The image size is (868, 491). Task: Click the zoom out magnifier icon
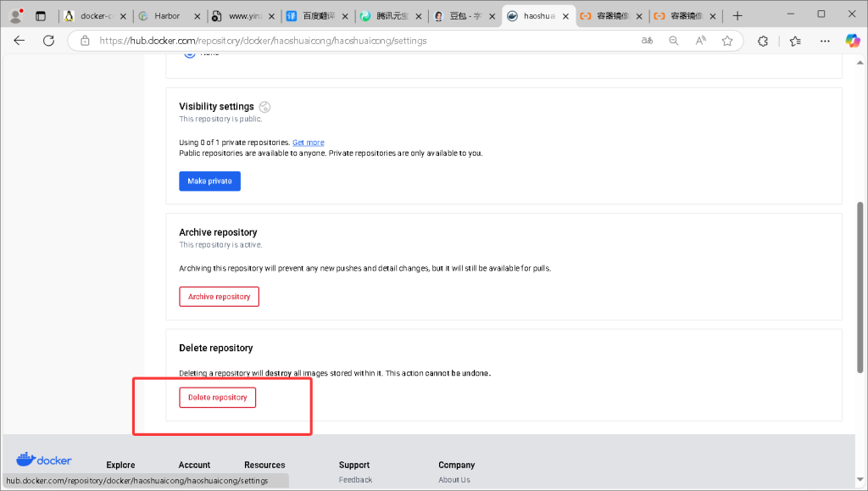pyautogui.click(x=674, y=41)
